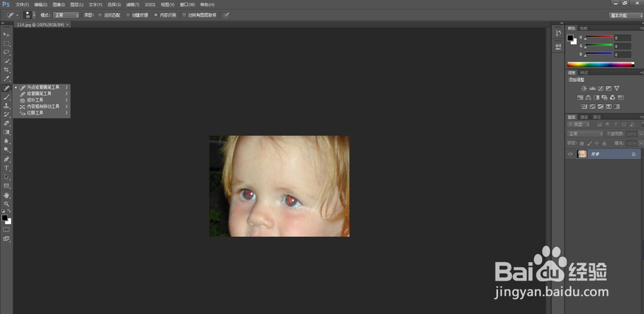Add a Curves adjustment
Screen dimensions: 644x314
tap(600, 88)
